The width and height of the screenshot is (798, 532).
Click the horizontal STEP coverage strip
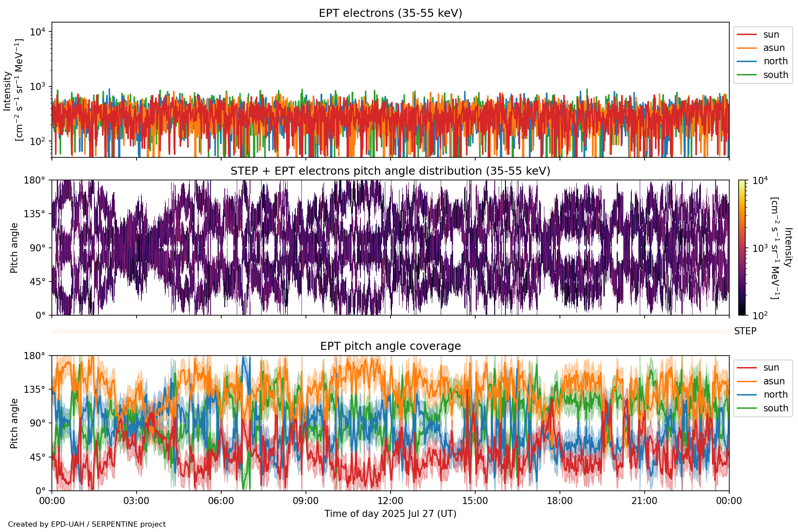(390, 331)
